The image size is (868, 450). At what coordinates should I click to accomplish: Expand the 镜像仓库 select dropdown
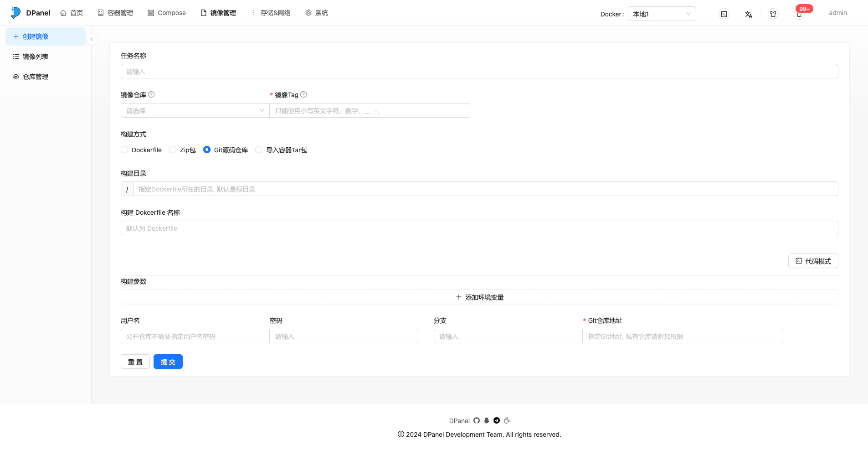(195, 110)
